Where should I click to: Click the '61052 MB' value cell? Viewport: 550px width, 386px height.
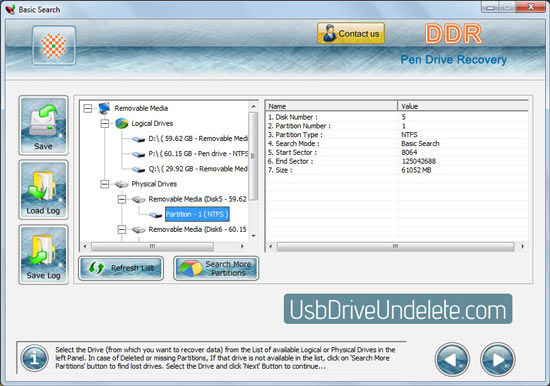pyautogui.click(x=416, y=170)
